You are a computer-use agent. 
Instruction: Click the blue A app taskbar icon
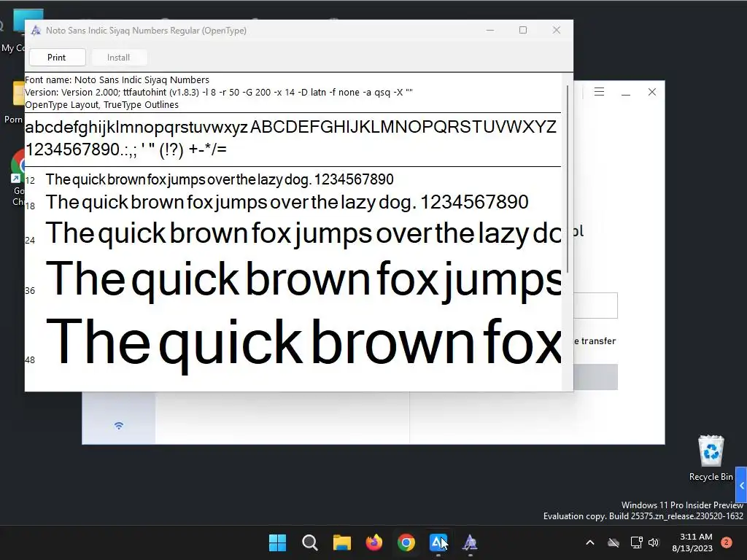(x=438, y=542)
